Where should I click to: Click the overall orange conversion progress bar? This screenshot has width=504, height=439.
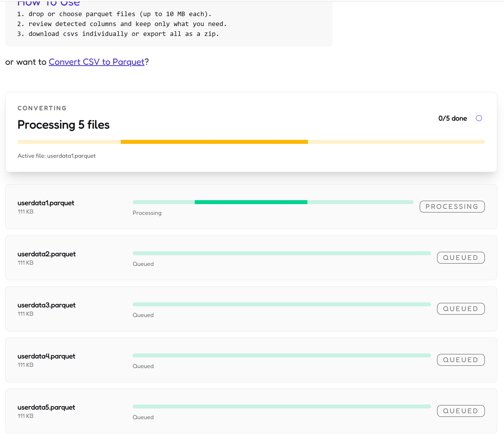[x=251, y=142]
